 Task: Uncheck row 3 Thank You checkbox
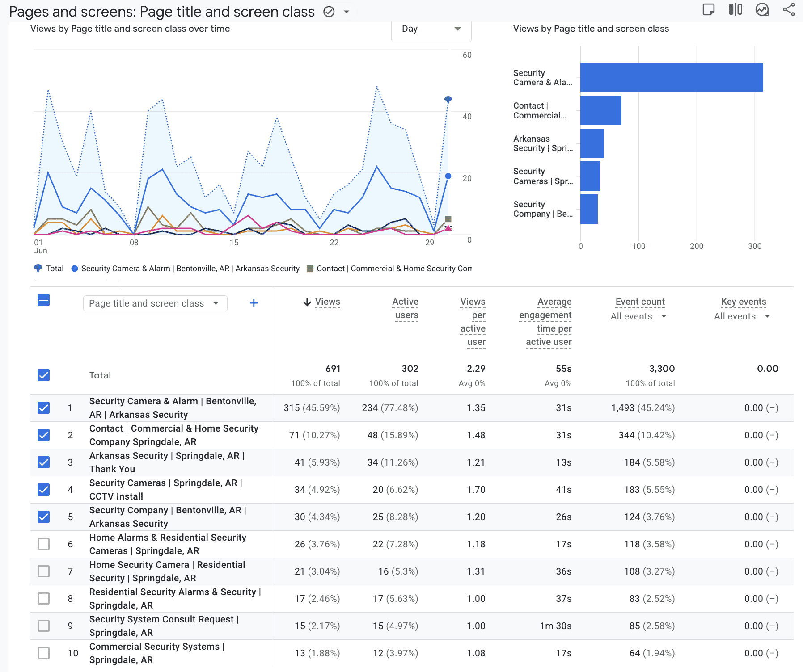click(x=44, y=462)
